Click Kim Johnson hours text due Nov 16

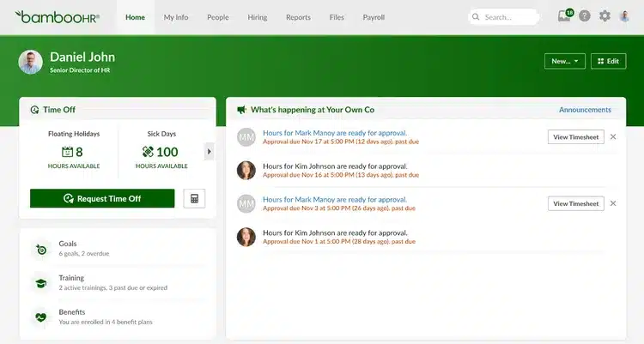click(x=335, y=166)
